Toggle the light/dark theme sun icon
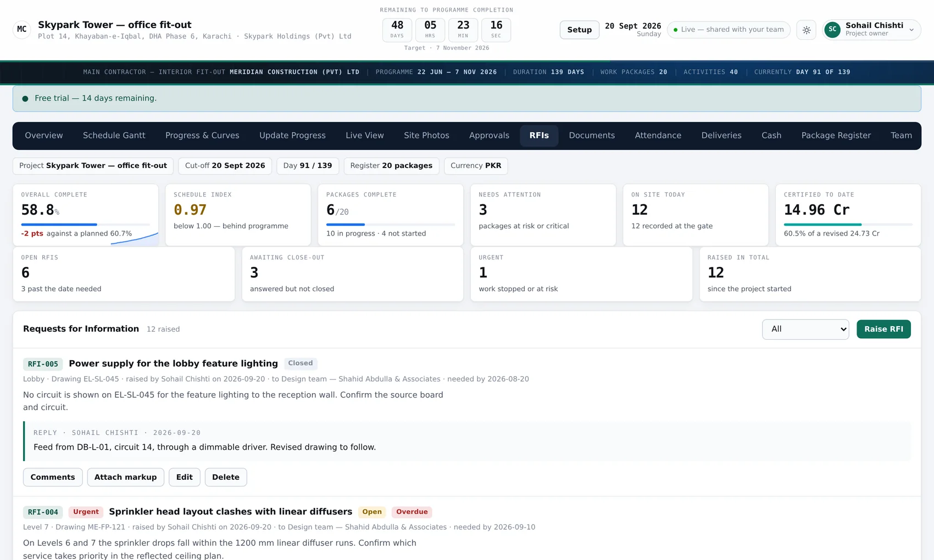The height and width of the screenshot is (560, 934). pos(807,30)
